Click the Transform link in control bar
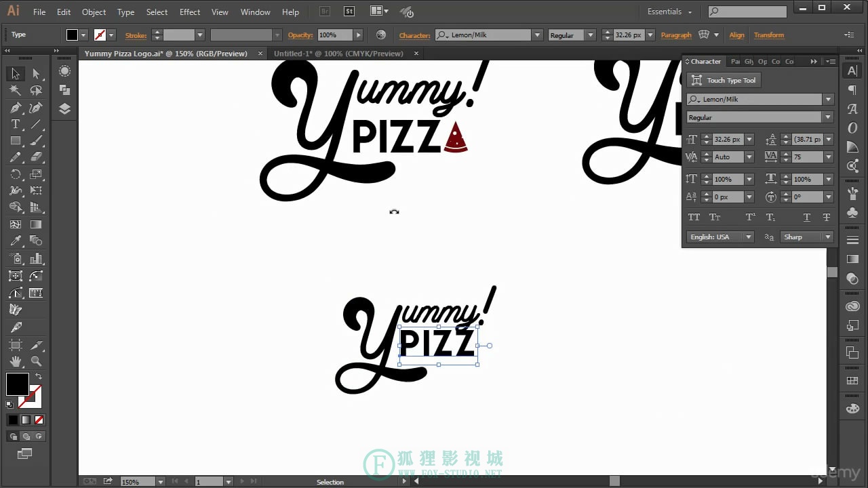The width and height of the screenshot is (868, 488). point(769,35)
